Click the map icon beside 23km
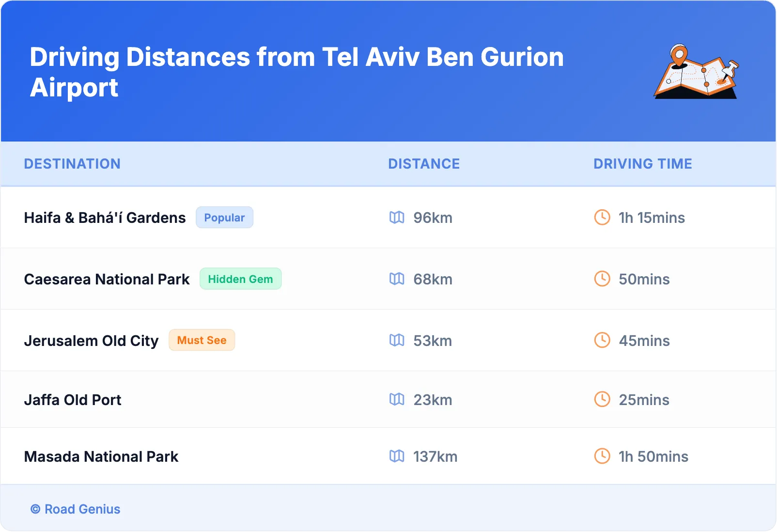 pyautogui.click(x=397, y=400)
